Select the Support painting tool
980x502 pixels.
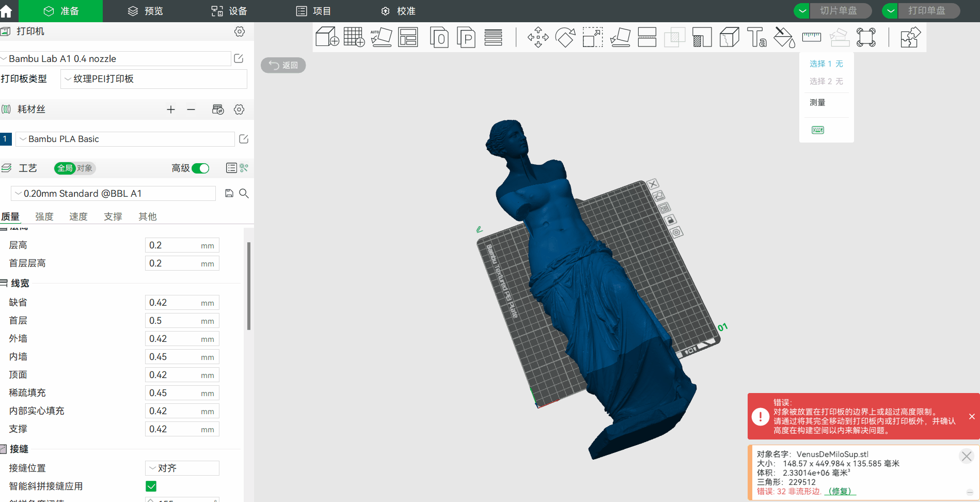pyautogui.click(x=702, y=37)
